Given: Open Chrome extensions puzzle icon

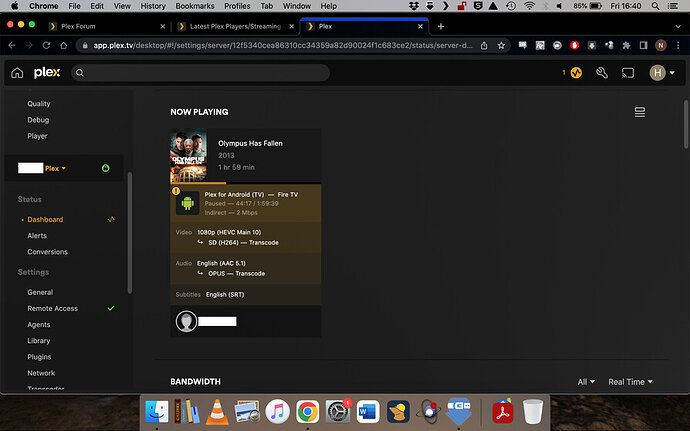Looking at the screenshot, I should tap(626, 45).
